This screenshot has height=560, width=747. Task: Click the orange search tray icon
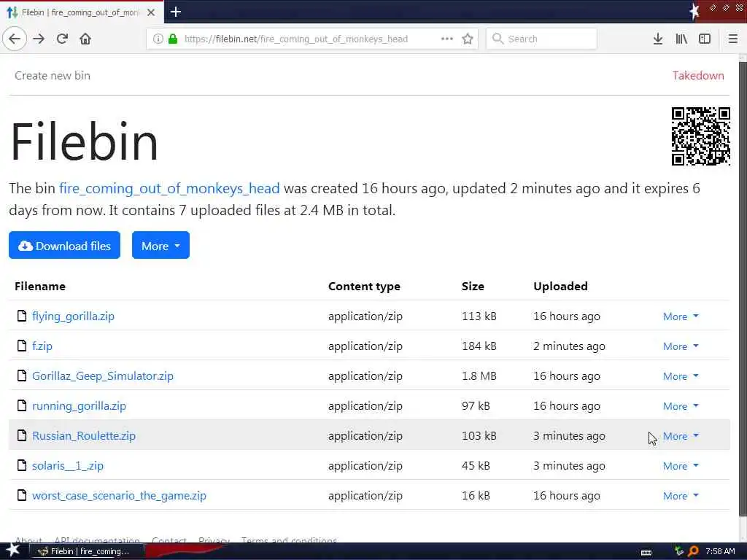(693, 551)
